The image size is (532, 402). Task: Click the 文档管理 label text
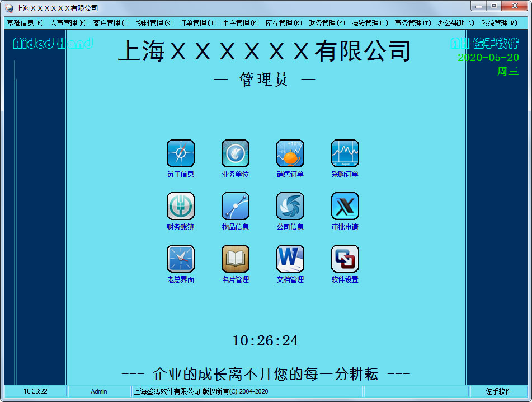click(290, 280)
